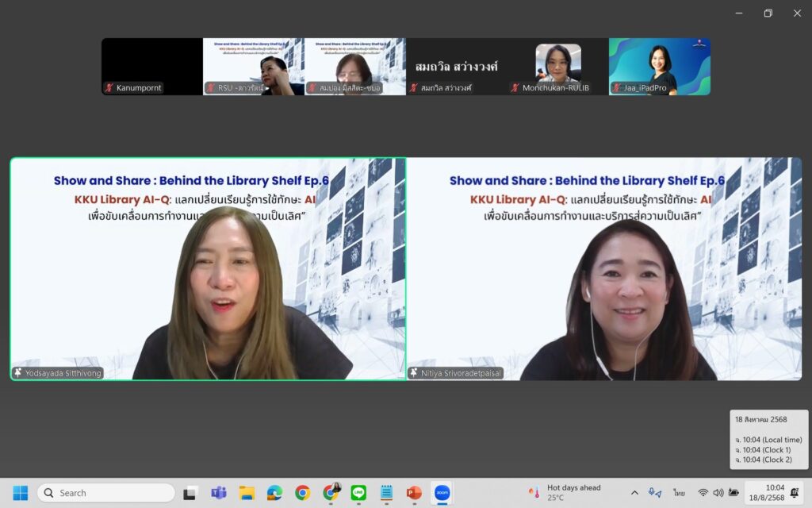Click the Zoom icon in the taskbar
Viewport: 812px width, 508px height.
point(442,493)
